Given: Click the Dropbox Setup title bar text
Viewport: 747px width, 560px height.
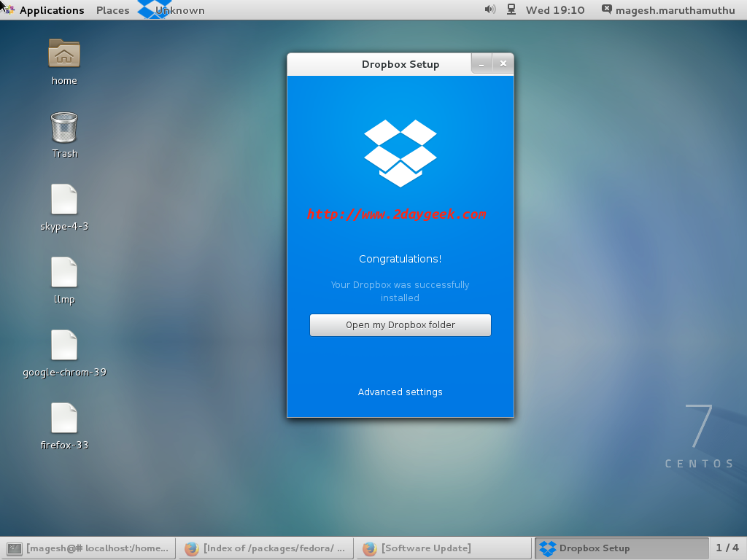Looking at the screenshot, I should (400, 64).
